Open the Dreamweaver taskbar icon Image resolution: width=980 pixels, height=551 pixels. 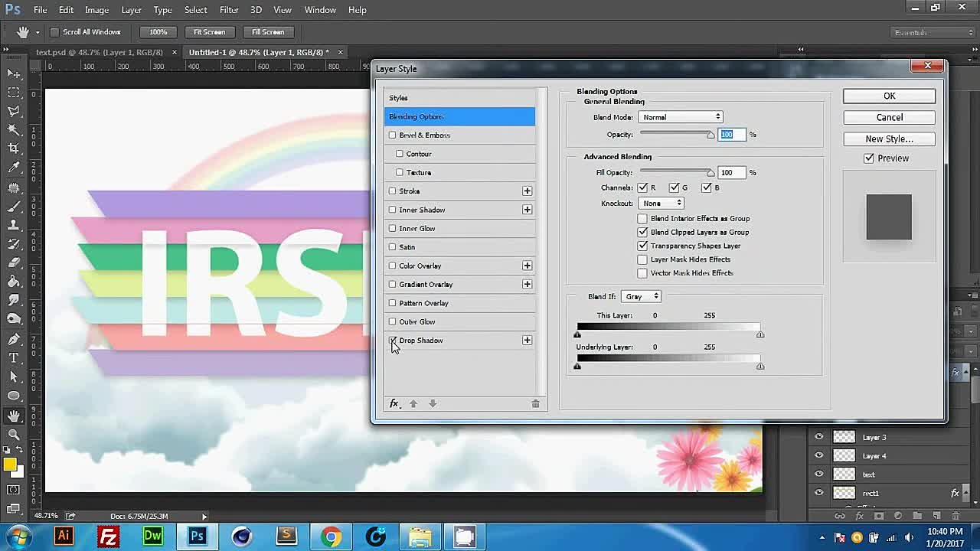(x=152, y=536)
